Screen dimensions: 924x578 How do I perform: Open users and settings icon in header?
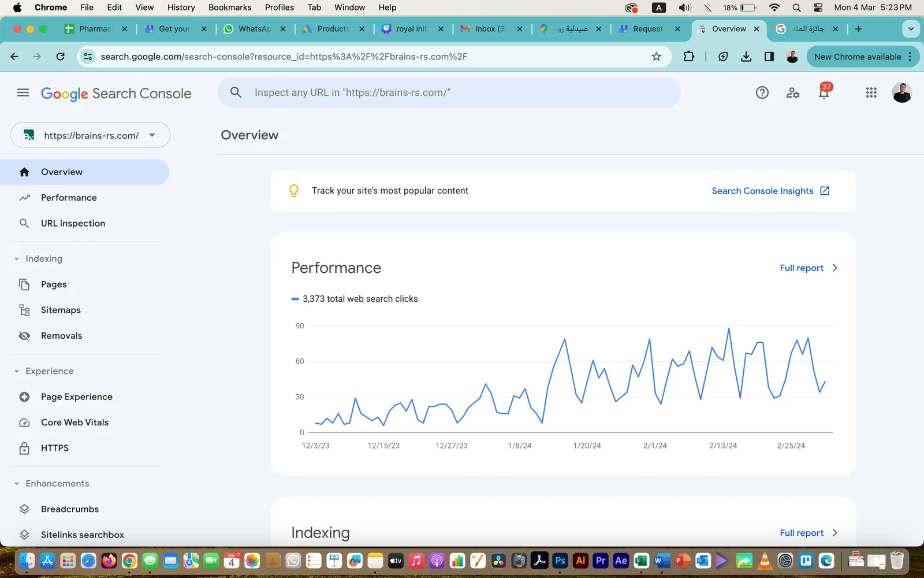pos(793,92)
